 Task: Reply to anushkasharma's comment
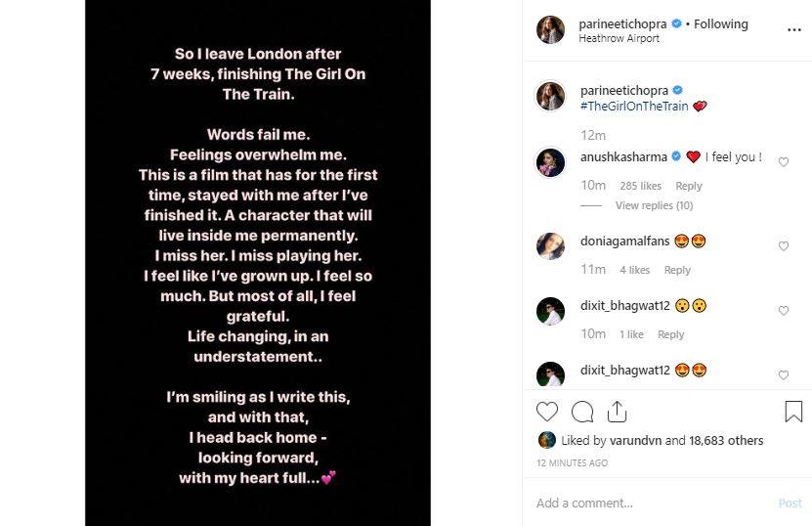(x=689, y=186)
